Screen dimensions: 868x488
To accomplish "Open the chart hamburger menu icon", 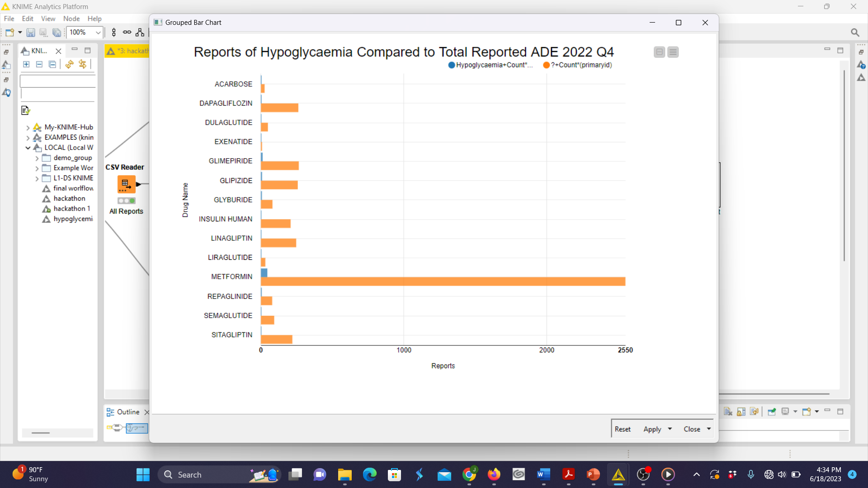I will [673, 52].
